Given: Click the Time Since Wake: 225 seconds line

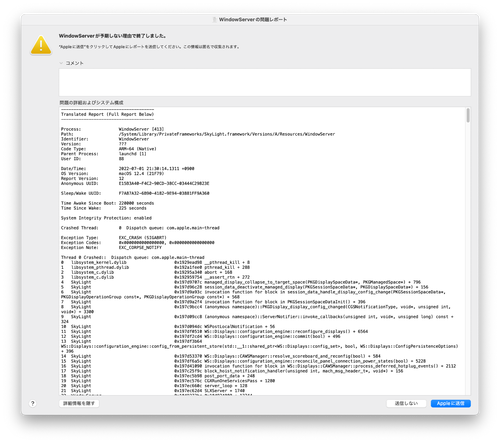Looking at the screenshot, I should (104, 208).
